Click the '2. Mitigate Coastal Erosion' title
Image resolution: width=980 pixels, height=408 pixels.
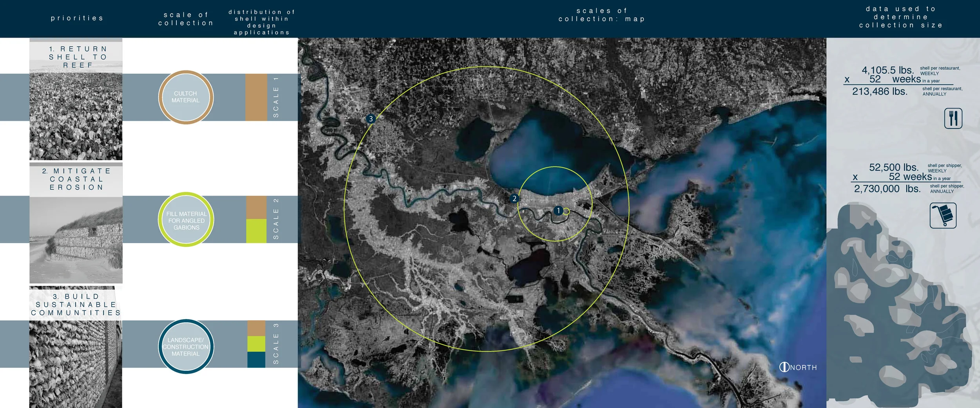(x=76, y=179)
